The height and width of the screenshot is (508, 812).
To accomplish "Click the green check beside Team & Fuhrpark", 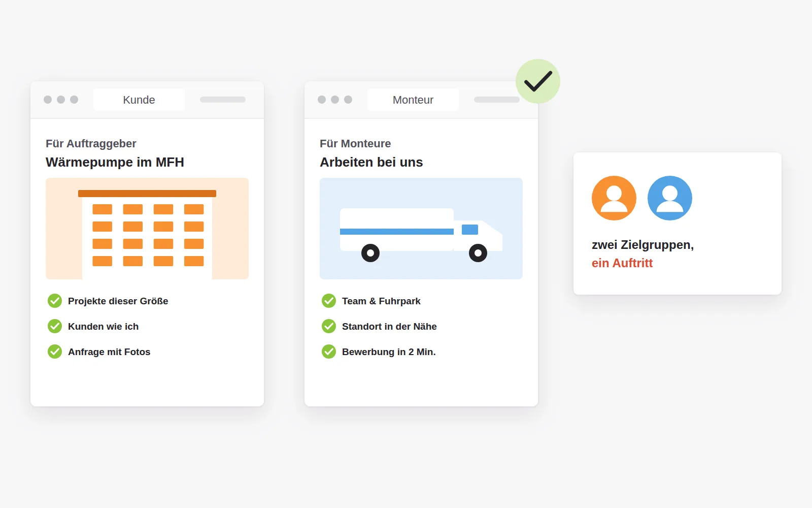I will coord(329,301).
